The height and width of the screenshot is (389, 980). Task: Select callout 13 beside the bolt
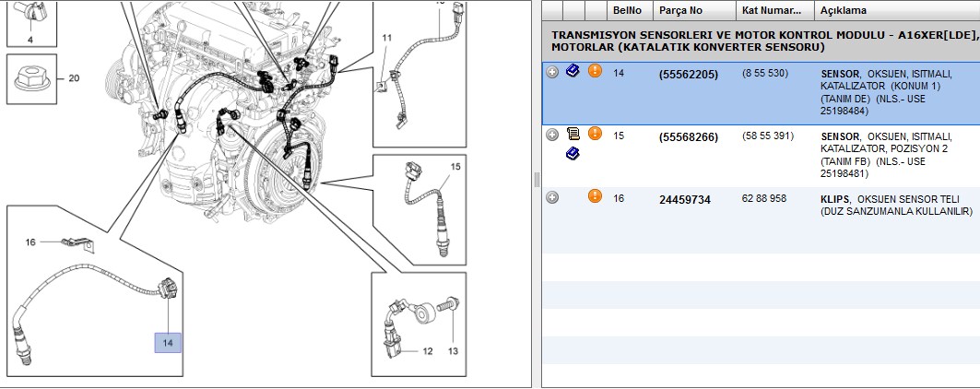pyautogui.click(x=454, y=351)
